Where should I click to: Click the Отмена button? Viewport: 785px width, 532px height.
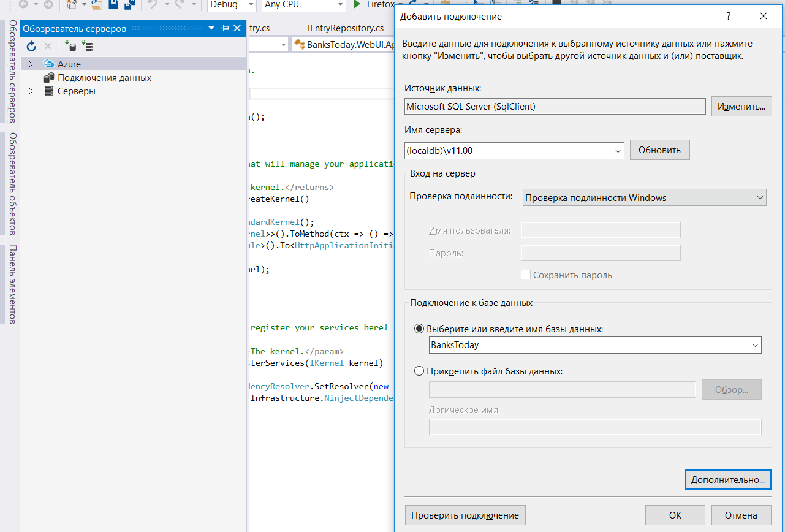pos(741,515)
